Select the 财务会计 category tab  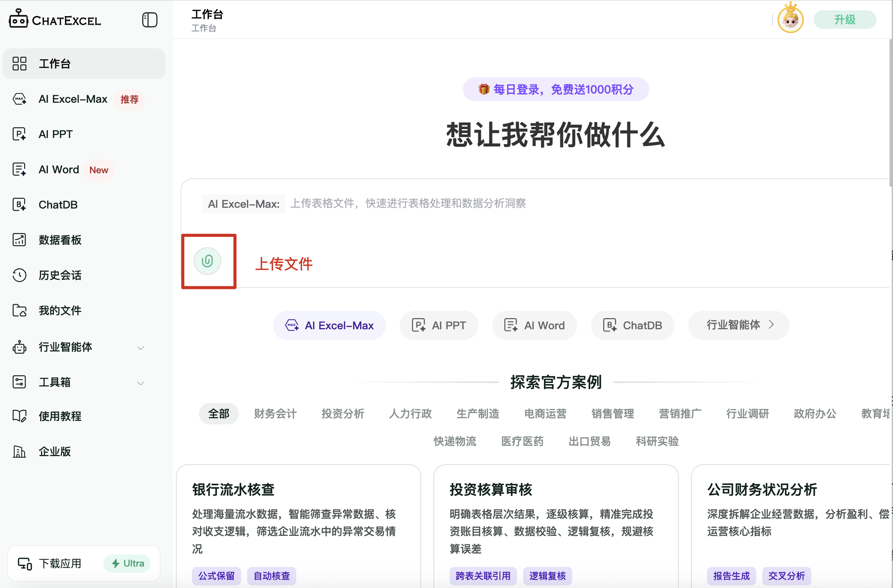(x=276, y=414)
